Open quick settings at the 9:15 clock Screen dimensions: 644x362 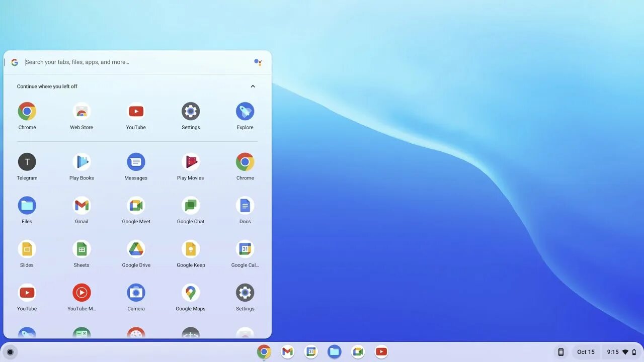(622, 352)
